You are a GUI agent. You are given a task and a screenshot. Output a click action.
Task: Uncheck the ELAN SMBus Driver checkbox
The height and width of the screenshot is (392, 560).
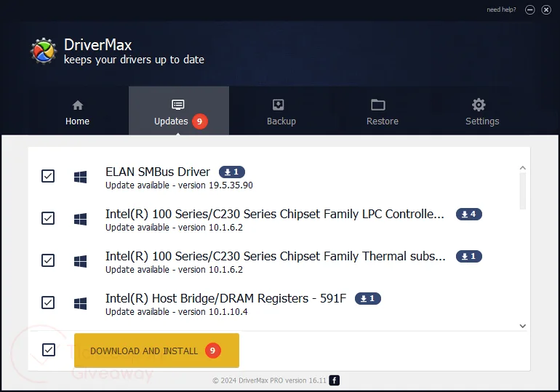(48, 176)
